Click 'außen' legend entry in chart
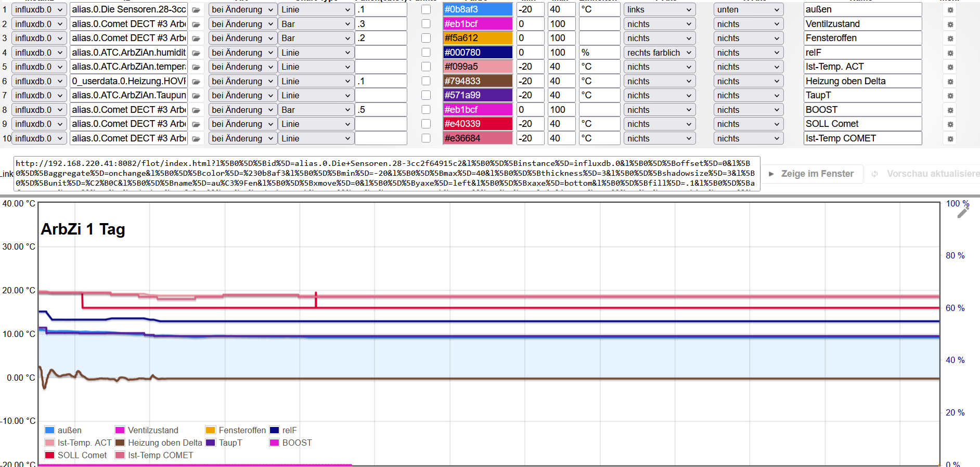Screen dimensions: 980x467 click(69, 430)
